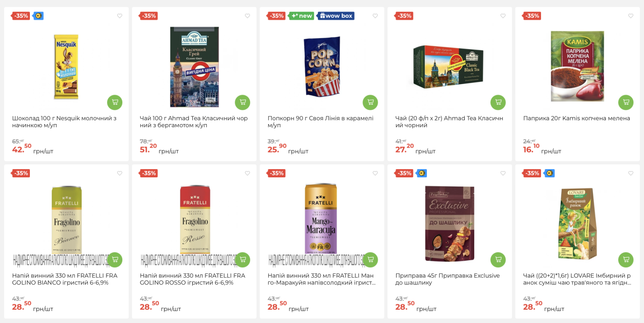
Task: Click the wow box badge on popcorn
Action: pyautogui.click(x=336, y=16)
